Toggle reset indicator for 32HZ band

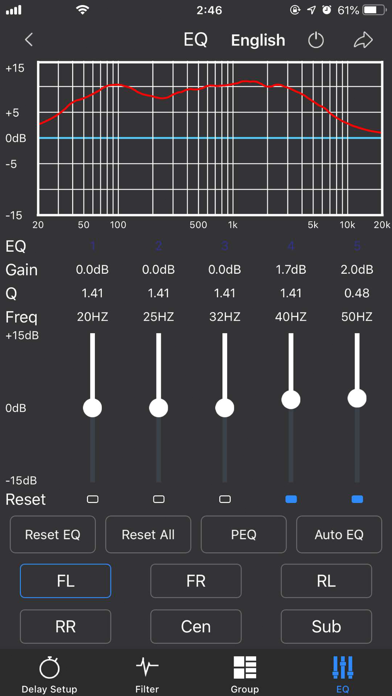click(225, 499)
